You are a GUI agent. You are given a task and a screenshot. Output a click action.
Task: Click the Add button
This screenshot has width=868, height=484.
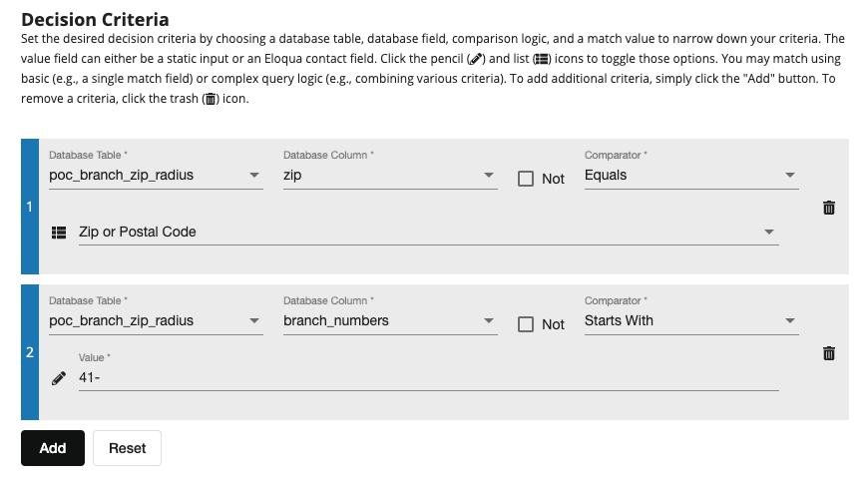click(53, 448)
